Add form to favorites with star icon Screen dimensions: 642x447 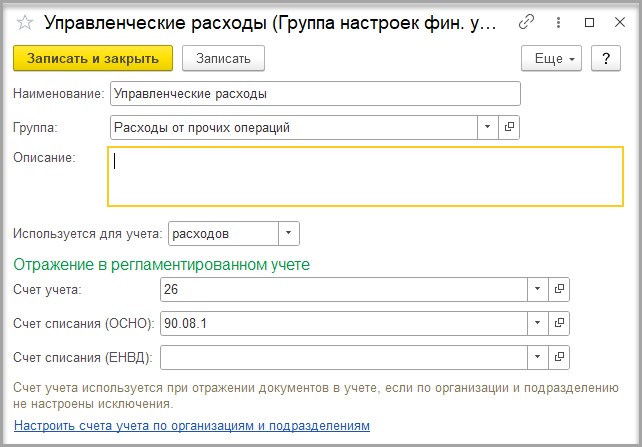click(25, 23)
